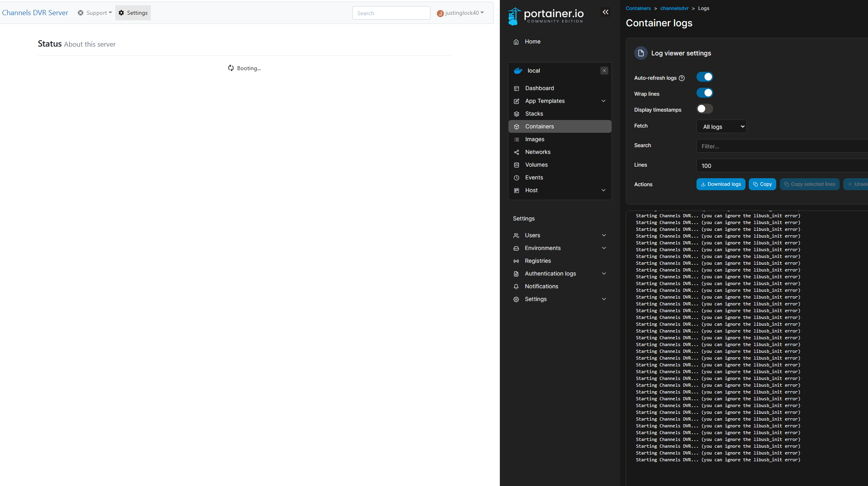Screen dimensions: 868x486
Task: Open Settings tab in Channels DVR header
Action: pos(133,13)
